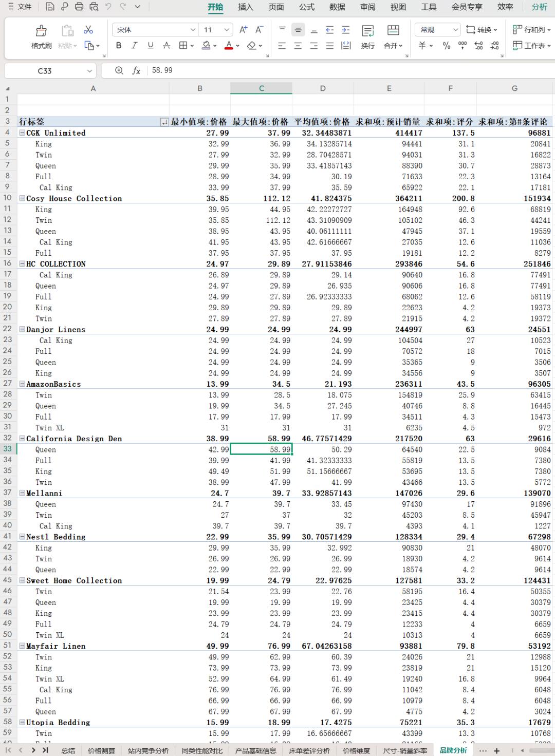Click the fill color bucket swatch
The width and height of the screenshot is (555, 756).
point(206,46)
